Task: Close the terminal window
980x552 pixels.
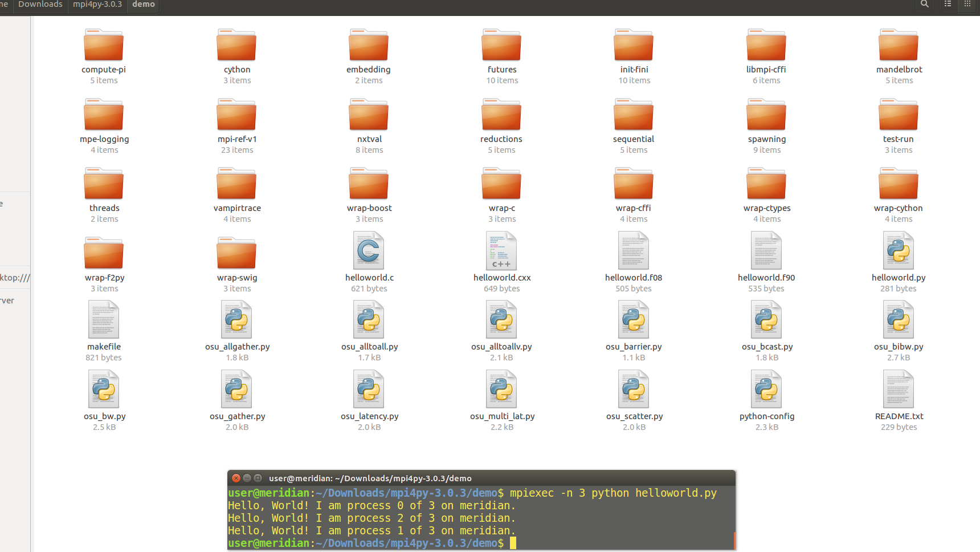Action: tap(236, 478)
